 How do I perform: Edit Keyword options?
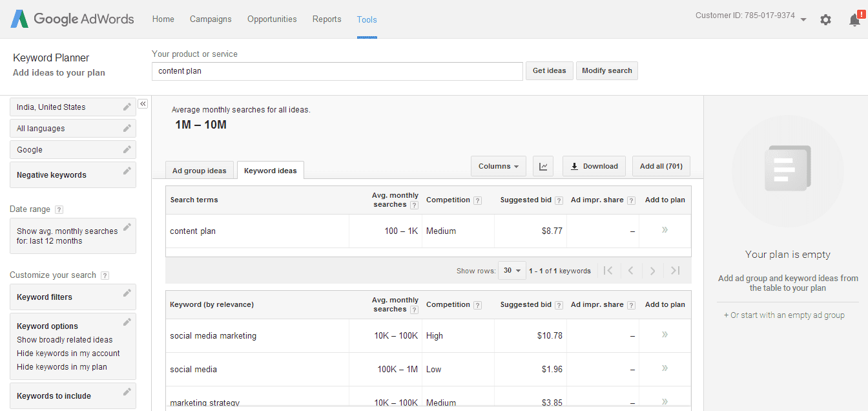coord(127,322)
